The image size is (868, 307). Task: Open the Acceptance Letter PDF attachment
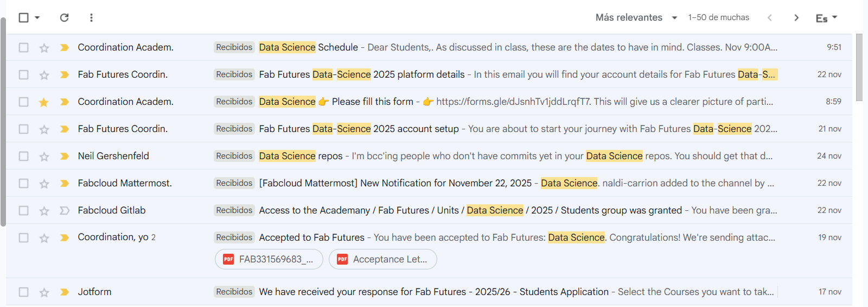click(383, 259)
